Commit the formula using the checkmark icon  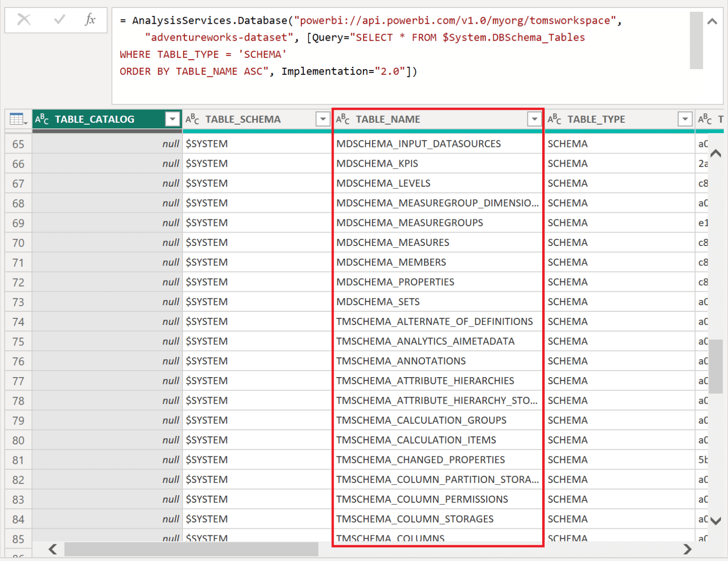click(x=59, y=20)
